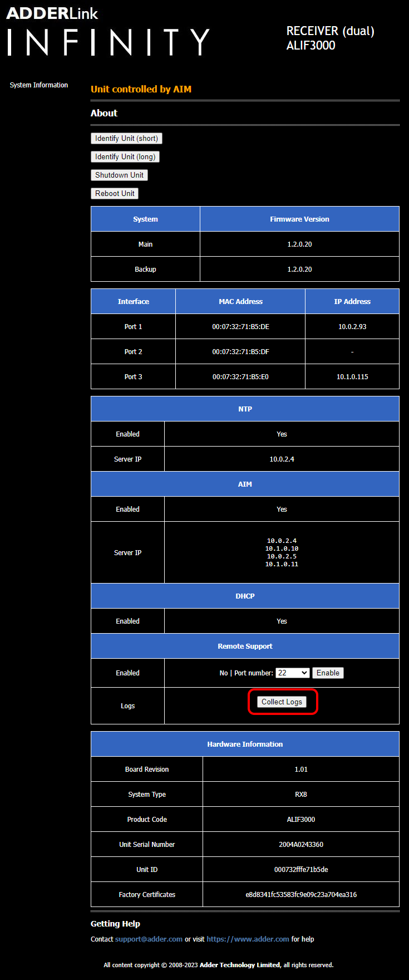This screenshot has width=409, height=980.
Task: Click the Logs row label
Action: [127, 706]
